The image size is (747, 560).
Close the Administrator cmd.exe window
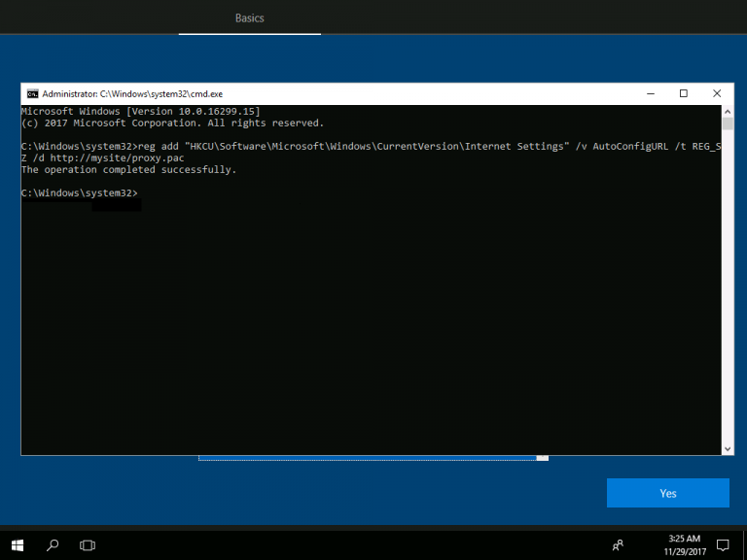coord(717,93)
